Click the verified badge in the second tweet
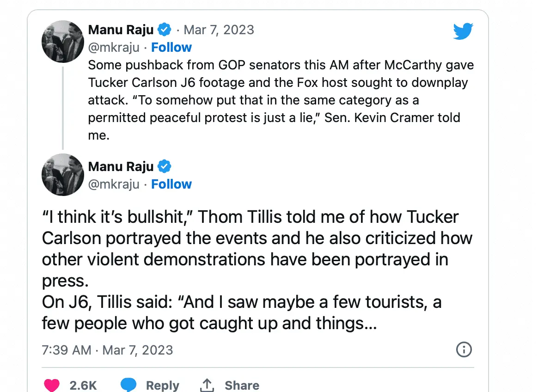This screenshot has height=392, width=538. (164, 166)
